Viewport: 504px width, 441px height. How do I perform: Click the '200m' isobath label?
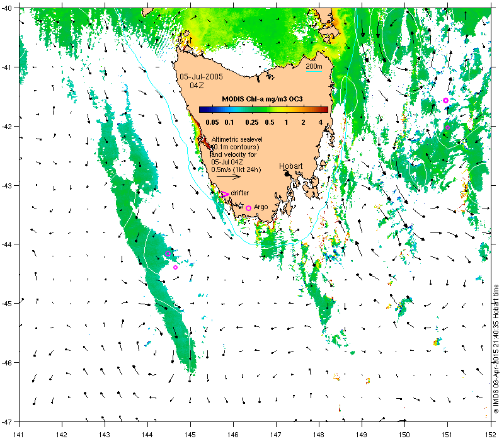click(x=314, y=66)
